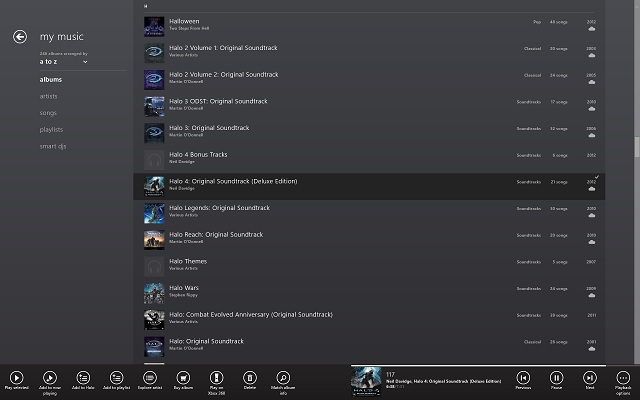Image resolution: width=640 pixels, height=400 pixels.
Task: Switch to the smart djs view
Action: pos(53,147)
